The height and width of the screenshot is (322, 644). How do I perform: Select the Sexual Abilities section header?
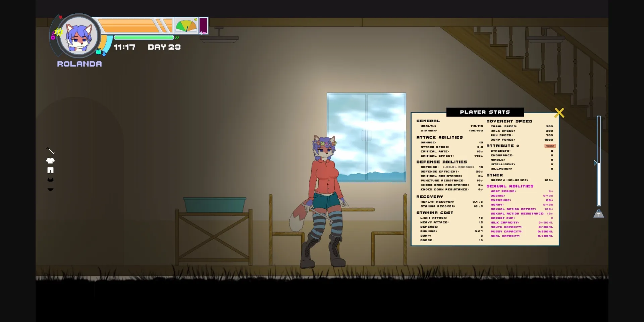pos(510,186)
